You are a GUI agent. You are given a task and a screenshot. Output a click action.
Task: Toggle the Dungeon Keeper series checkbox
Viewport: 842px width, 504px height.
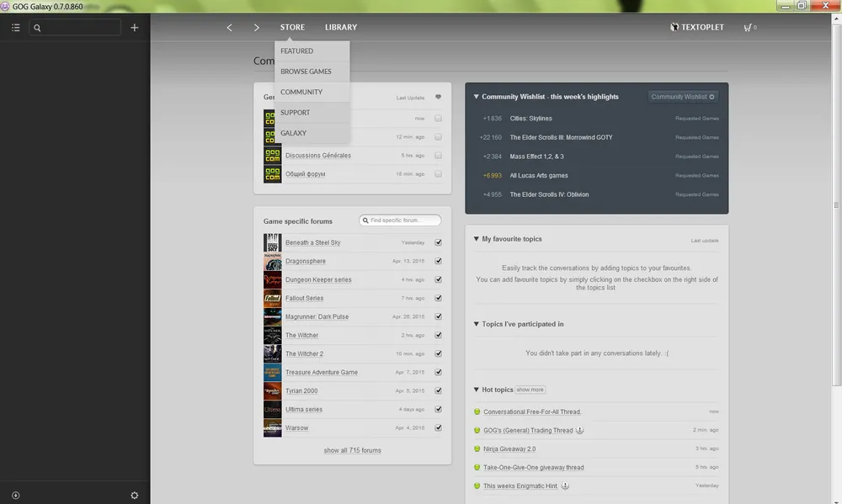[x=438, y=280]
